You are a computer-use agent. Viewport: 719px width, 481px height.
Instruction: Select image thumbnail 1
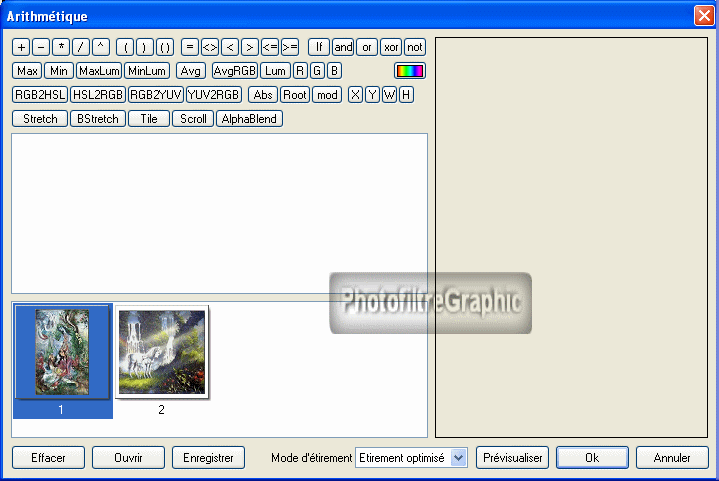[x=62, y=352]
